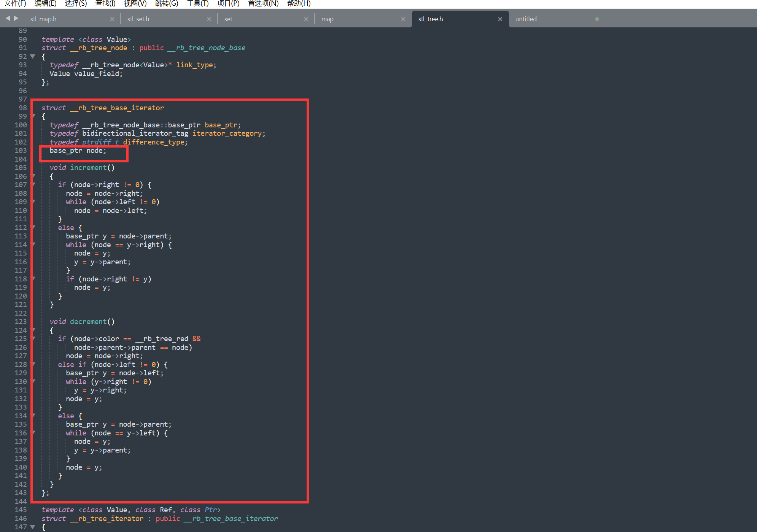This screenshot has width=757, height=532.
Task: Click 'template <class Value>' on line 90
Action: [x=86, y=40]
